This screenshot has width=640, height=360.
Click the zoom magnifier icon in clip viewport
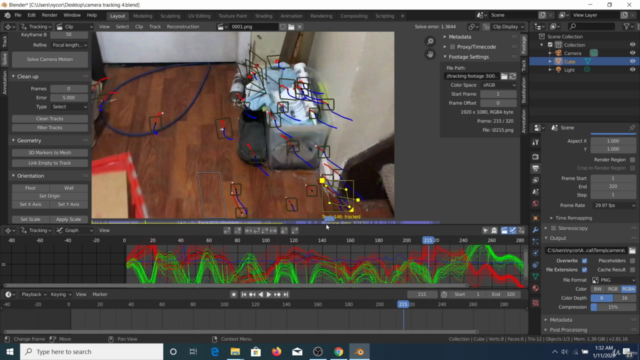click(x=430, y=42)
